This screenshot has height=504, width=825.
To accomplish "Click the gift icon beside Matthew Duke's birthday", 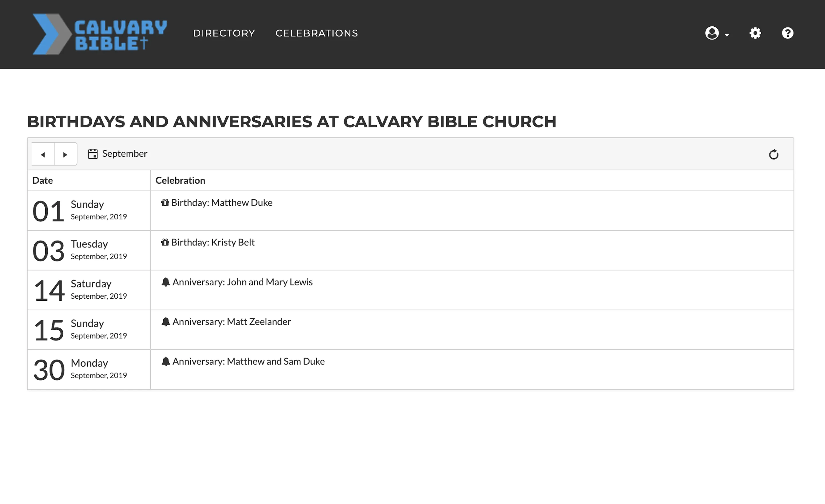I will tap(165, 202).
